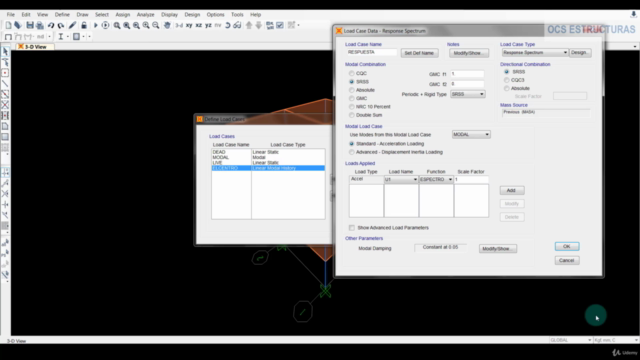Click the Lock model padlock icon

pos(84,25)
